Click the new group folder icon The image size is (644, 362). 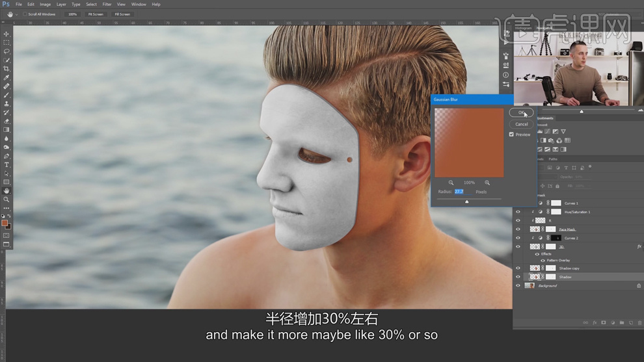coord(622,323)
